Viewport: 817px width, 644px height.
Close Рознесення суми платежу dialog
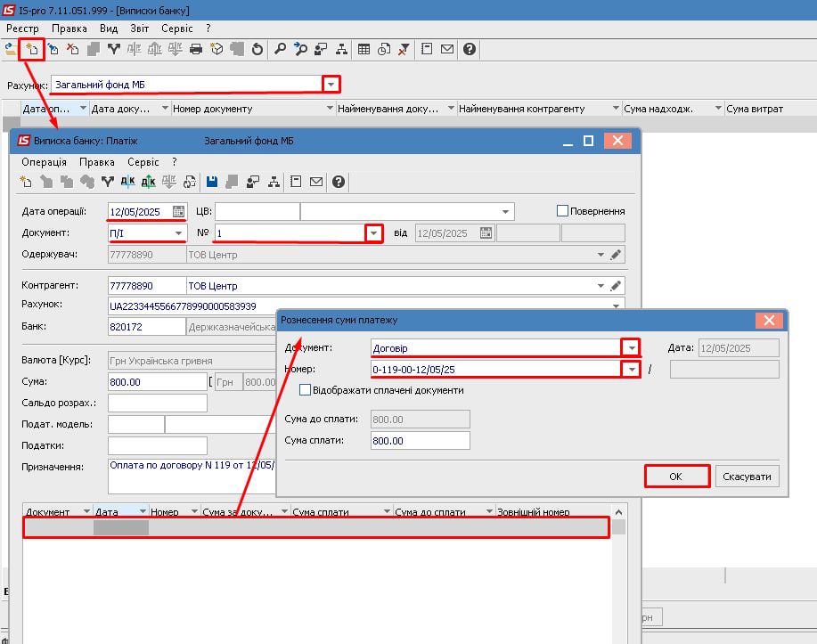tap(769, 320)
